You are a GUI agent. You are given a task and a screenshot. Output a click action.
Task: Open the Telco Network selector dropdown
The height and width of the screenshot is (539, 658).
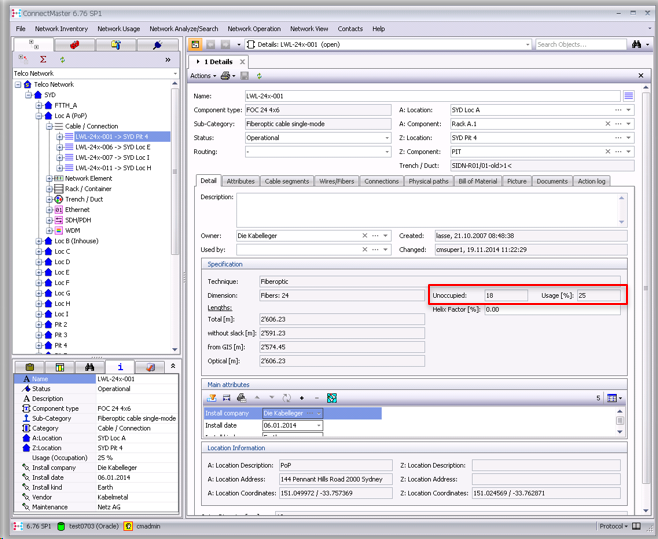(x=175, y=73)
